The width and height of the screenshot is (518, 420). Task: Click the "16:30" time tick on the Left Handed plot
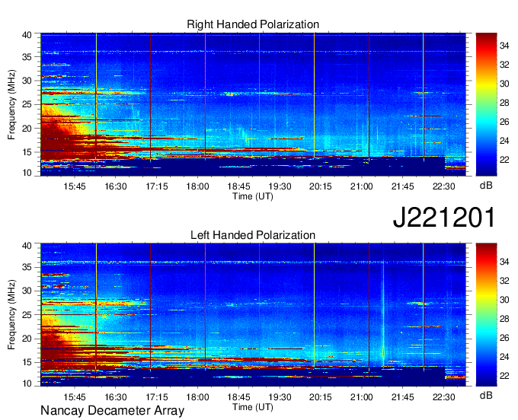(x=116, y=397)
